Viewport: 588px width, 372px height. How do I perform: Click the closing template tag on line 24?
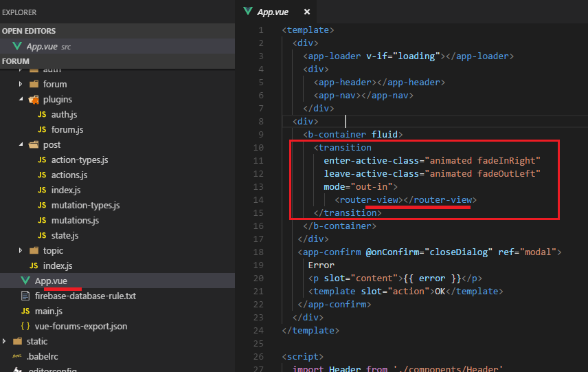(310, 330)
